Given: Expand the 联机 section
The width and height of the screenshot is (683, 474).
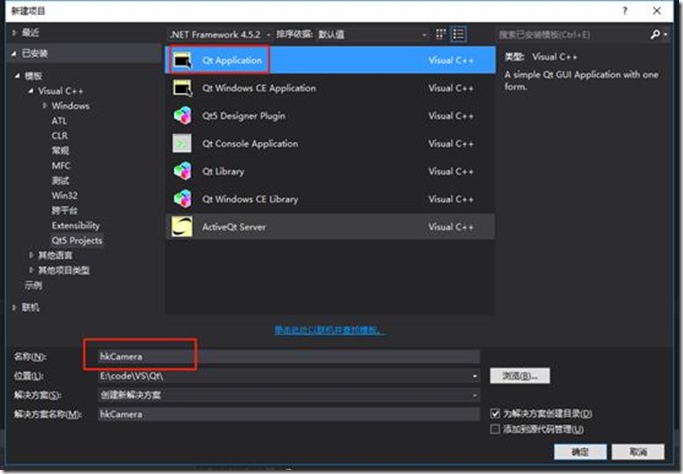Looking at the screenshot, I should click(14, 308).
